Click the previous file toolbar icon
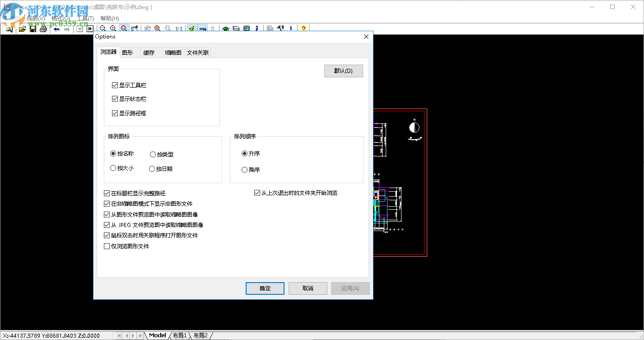The height and width of the screenshot is (340, 644). [x=80, y=28]
